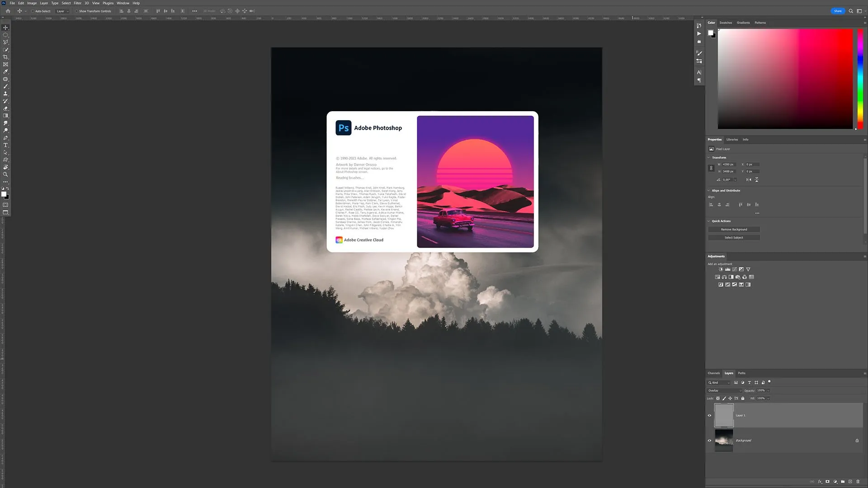Image resolution: width=868 pixels, height=488 pixels.
Task: Select the Move tool
Action: point(6,28)
